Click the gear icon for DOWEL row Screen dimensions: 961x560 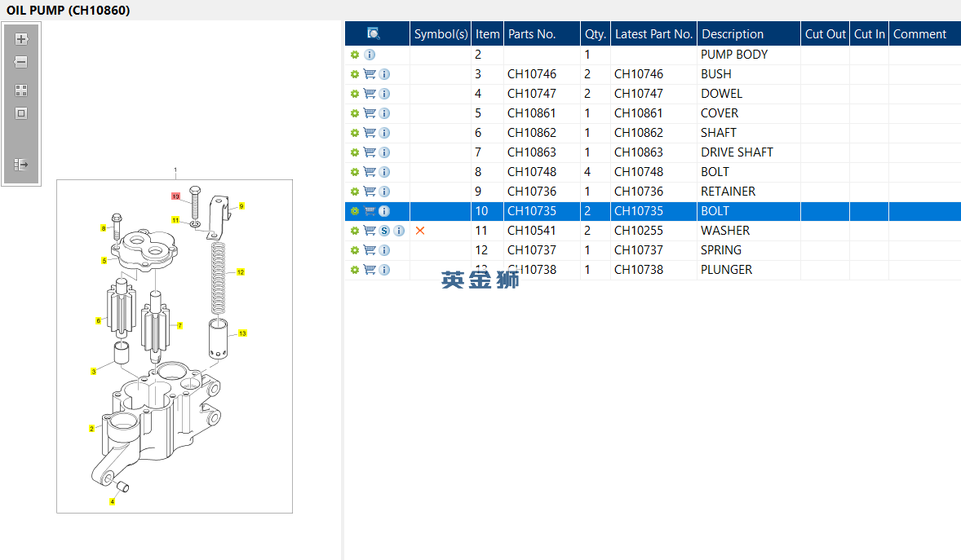coord(355,94)
